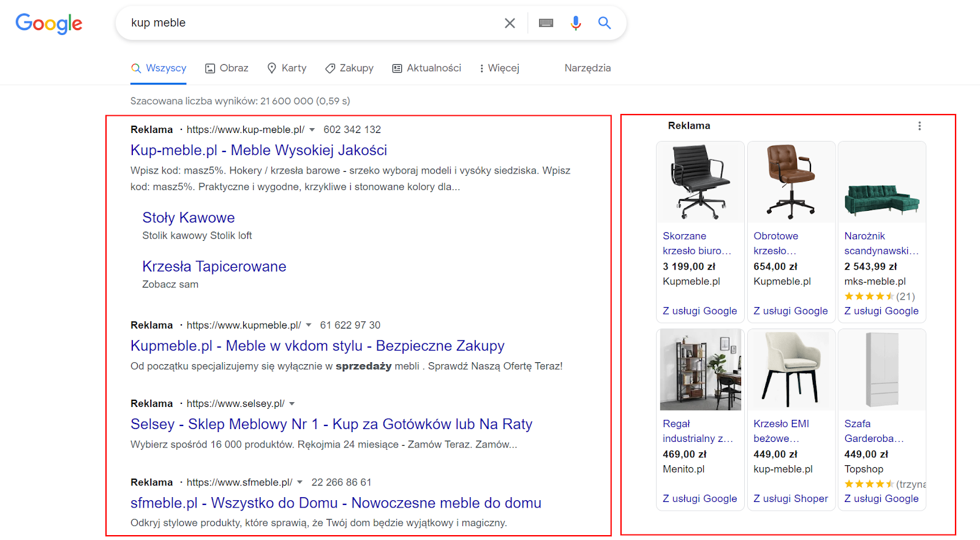Open 'sfmeble.pl - Wszystko do Domu' ad

336,503
